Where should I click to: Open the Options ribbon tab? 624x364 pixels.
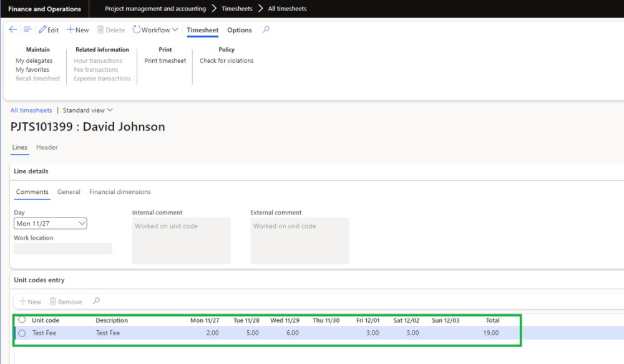coord(240,30)
